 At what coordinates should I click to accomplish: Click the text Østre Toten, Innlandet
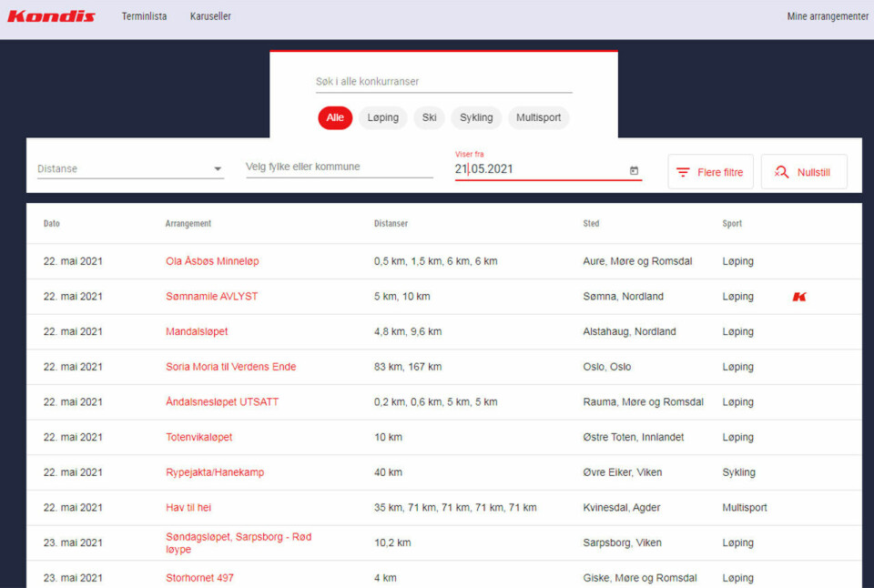(x=634, y=437)
